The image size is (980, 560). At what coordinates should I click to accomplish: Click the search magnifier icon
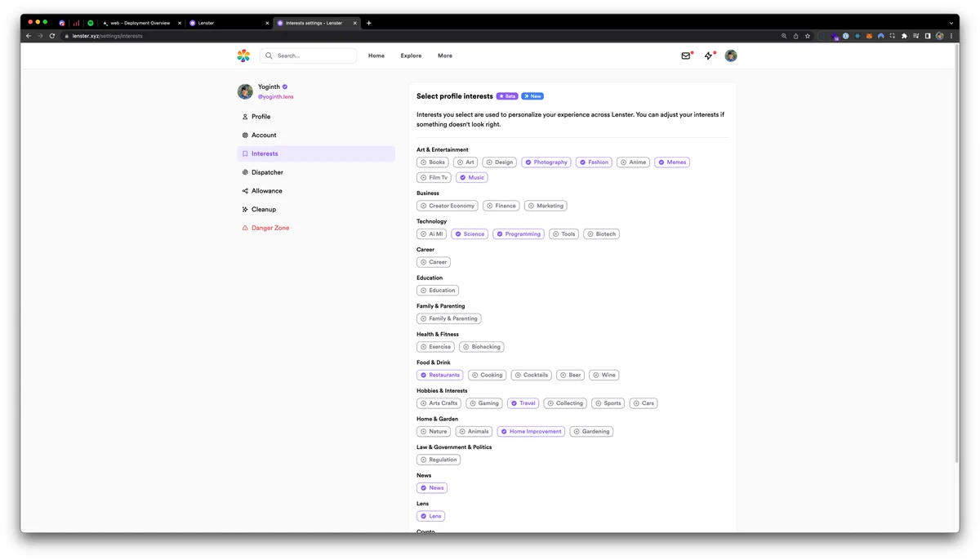[269, 56]
